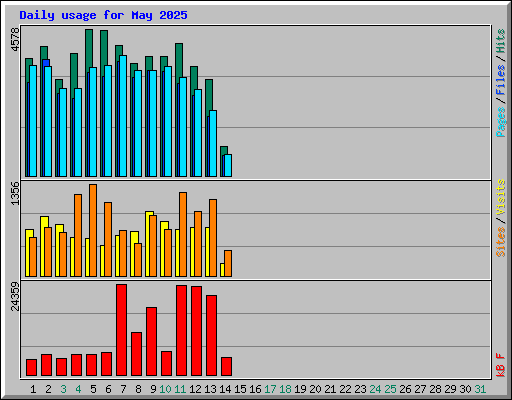
Task: Click the day 9 label on x-axis
Action: pyautogui.click(x=153, y=389)
